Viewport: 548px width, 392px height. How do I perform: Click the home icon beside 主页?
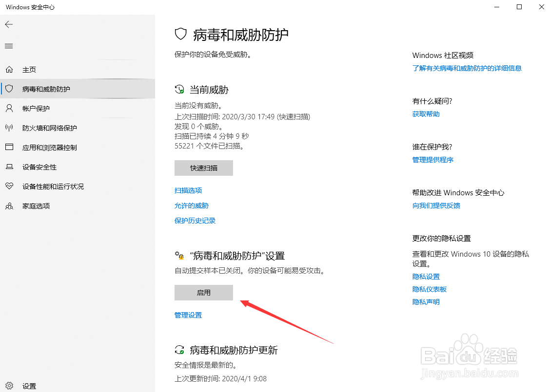coord(9,70)
